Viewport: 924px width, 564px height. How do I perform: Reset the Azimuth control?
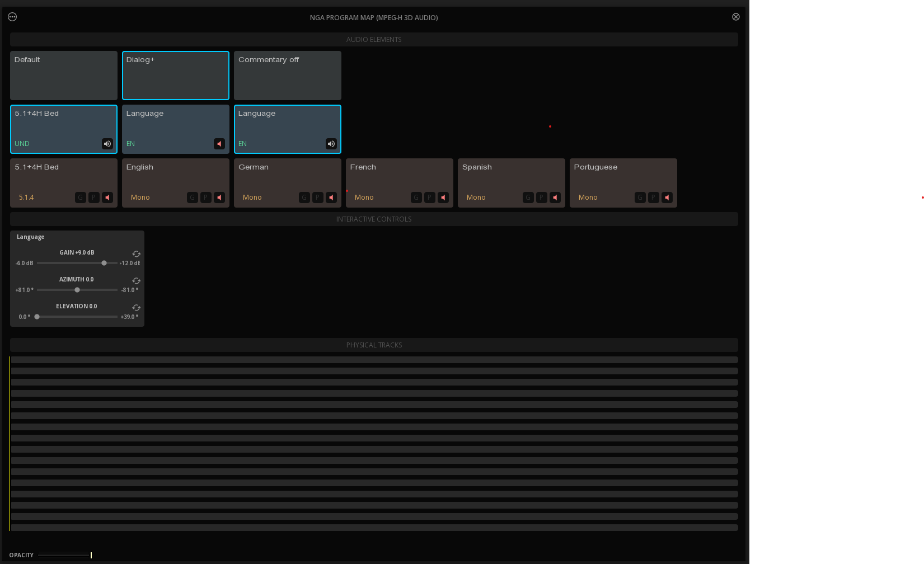(x=136, y=281)
